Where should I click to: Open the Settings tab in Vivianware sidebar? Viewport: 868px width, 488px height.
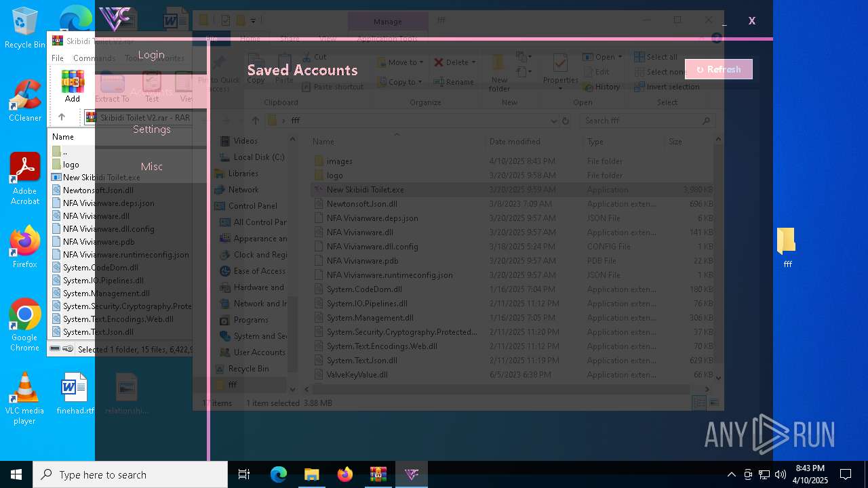pyautogui.click(x=151, y=129)
